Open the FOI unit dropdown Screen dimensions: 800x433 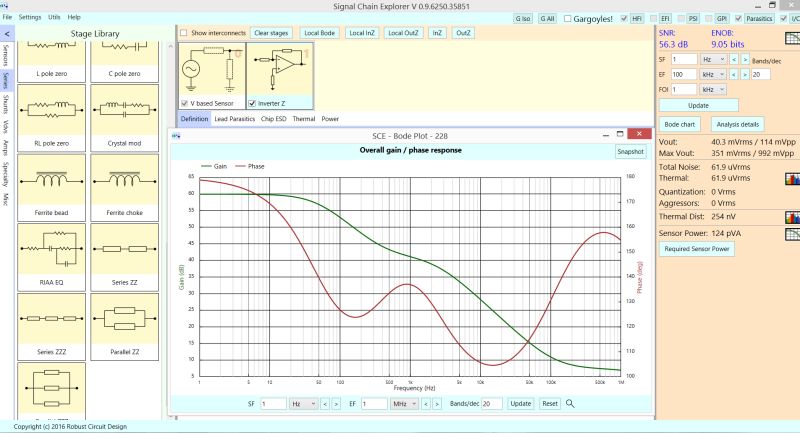click(x=713, y=89)
